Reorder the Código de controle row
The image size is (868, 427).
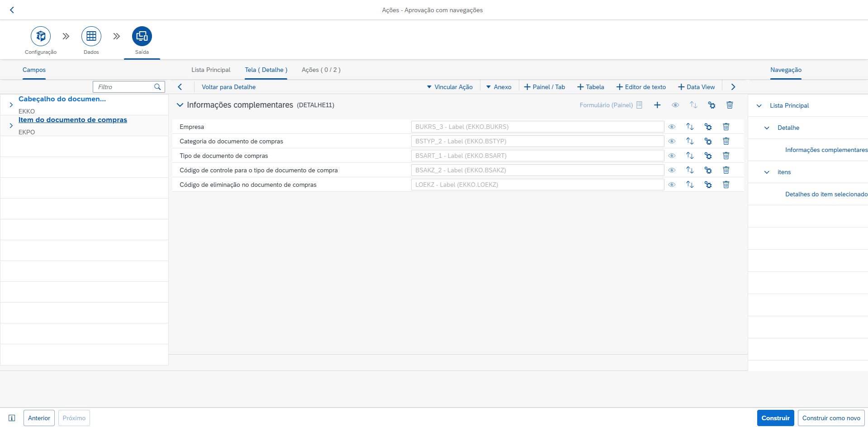690,170
